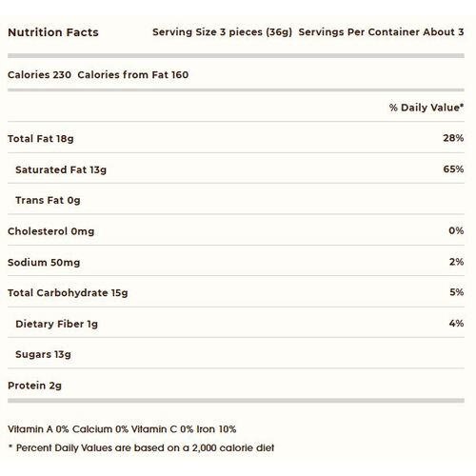Select the Dietary Fiber 1g row

[236, 323]
